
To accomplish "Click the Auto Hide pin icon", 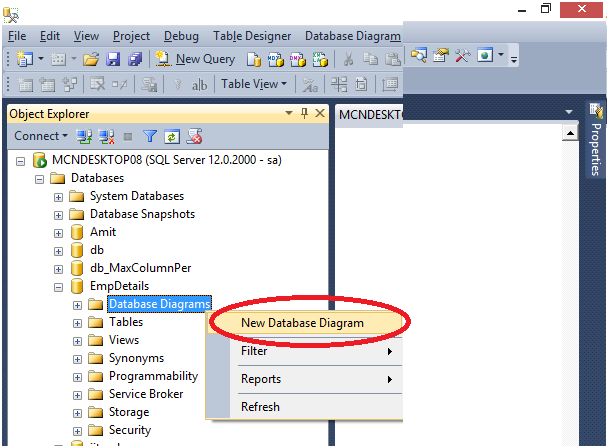I will (x=304, y=113).
